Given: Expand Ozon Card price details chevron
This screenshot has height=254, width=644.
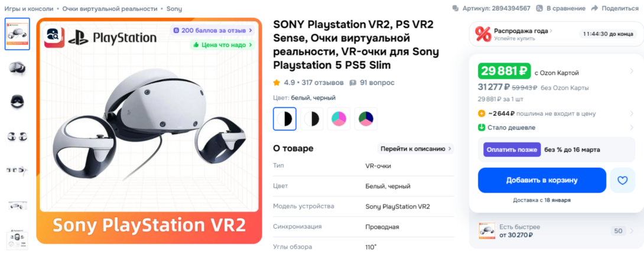Looking at the screenshot, I should 632,71.
